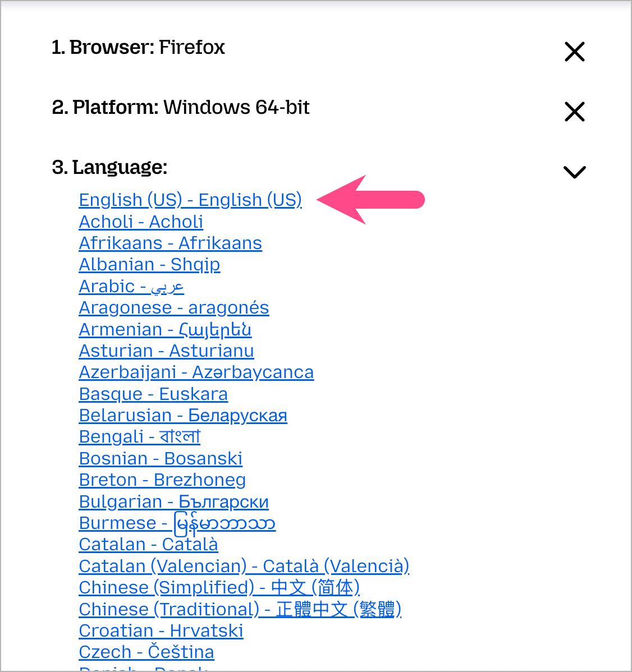Select the Bengali language link
This screenshot has width=632, height=672.
click(140, 436)
